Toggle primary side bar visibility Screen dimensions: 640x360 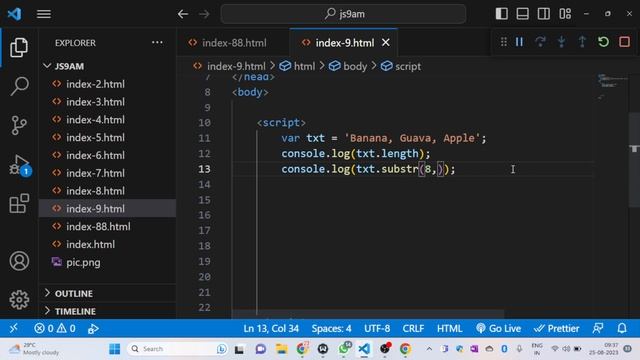[502, 14]
